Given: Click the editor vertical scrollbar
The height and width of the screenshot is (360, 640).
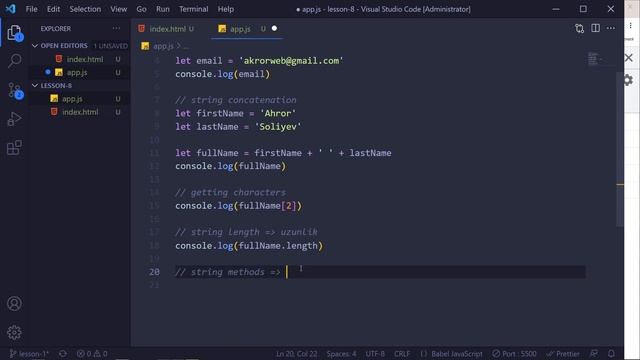Looking at the screenshot, I should pyautogui.click(x=620, y=149).
